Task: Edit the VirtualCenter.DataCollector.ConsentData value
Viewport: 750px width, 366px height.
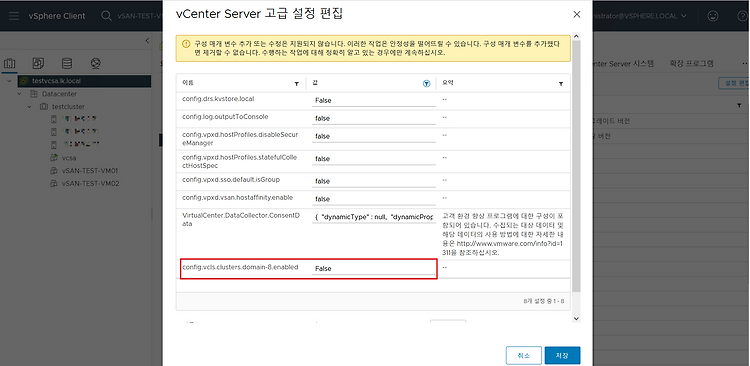Action: click(373, 217)
